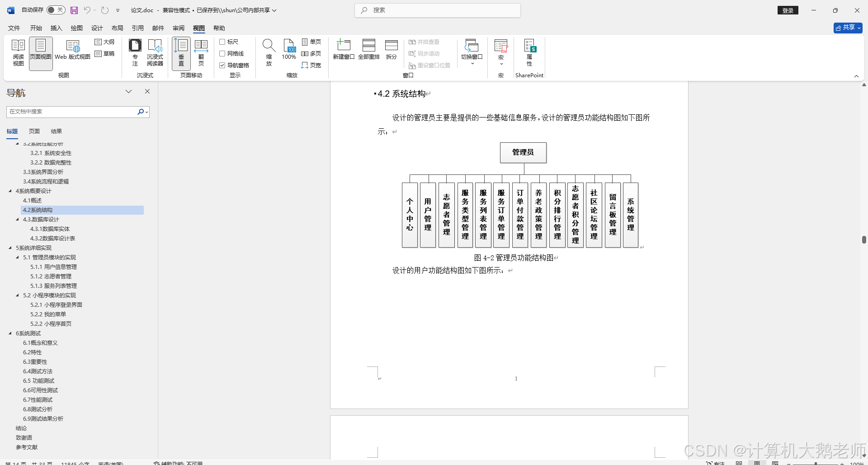
Task: Open Web Layout view
Action: (x=72, y=51)
